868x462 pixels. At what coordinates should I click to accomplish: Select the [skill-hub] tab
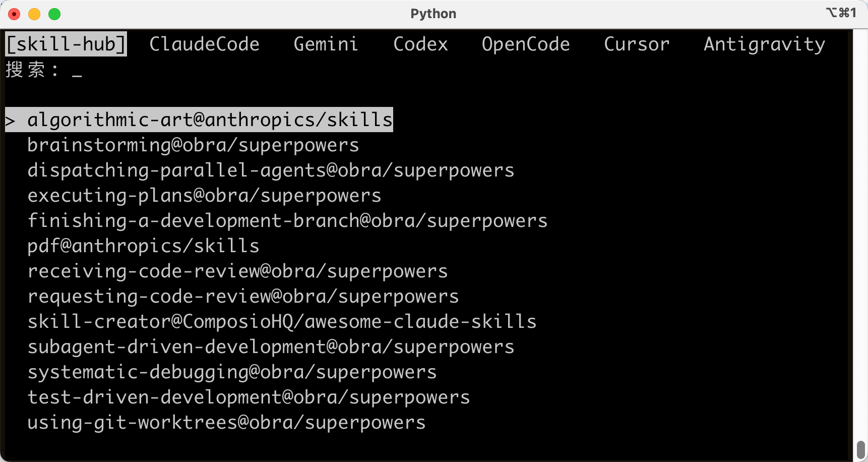coord(66,44)
